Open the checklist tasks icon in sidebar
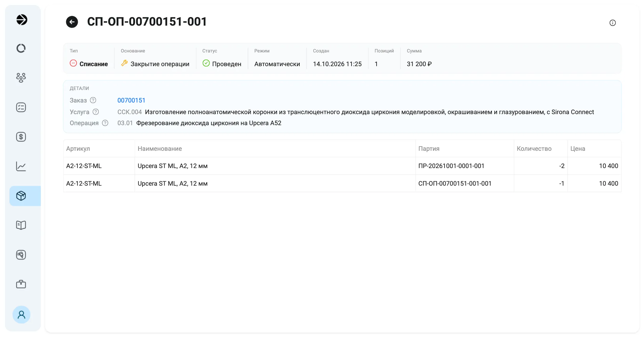The height and width of the screenshot is (337, 644). (x=21, y=107)
